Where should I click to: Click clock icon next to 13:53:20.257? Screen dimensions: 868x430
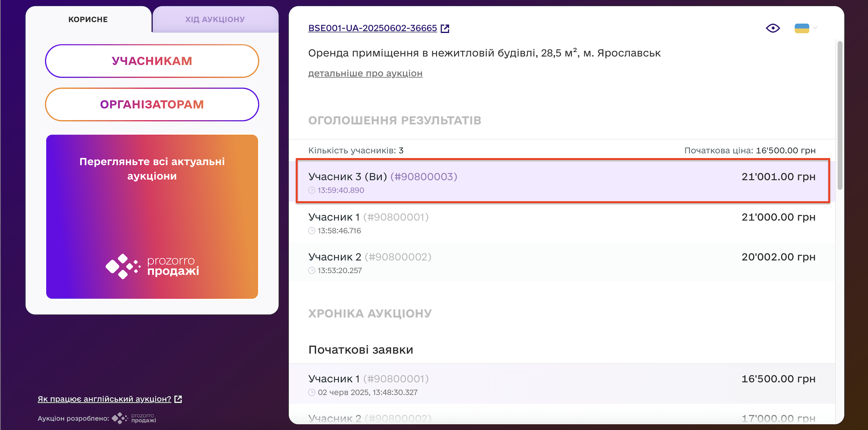tap(312, 271)
